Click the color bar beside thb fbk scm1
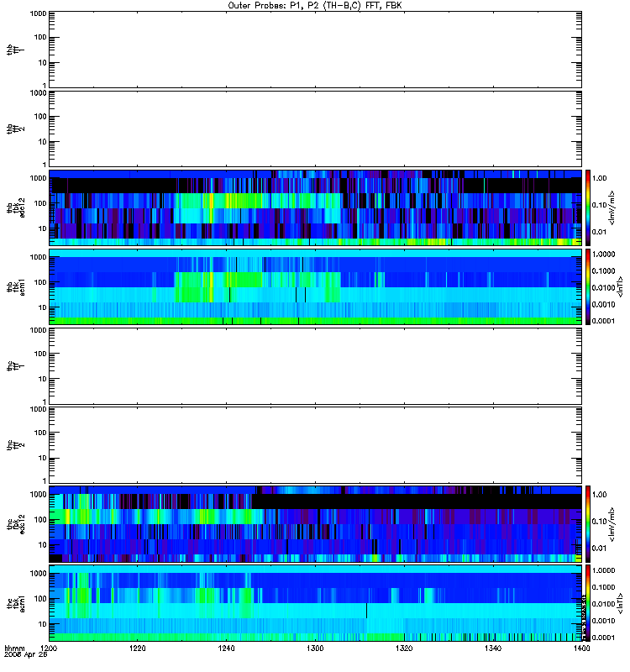This screenshot has width=630, height=672. coord(588,286)
